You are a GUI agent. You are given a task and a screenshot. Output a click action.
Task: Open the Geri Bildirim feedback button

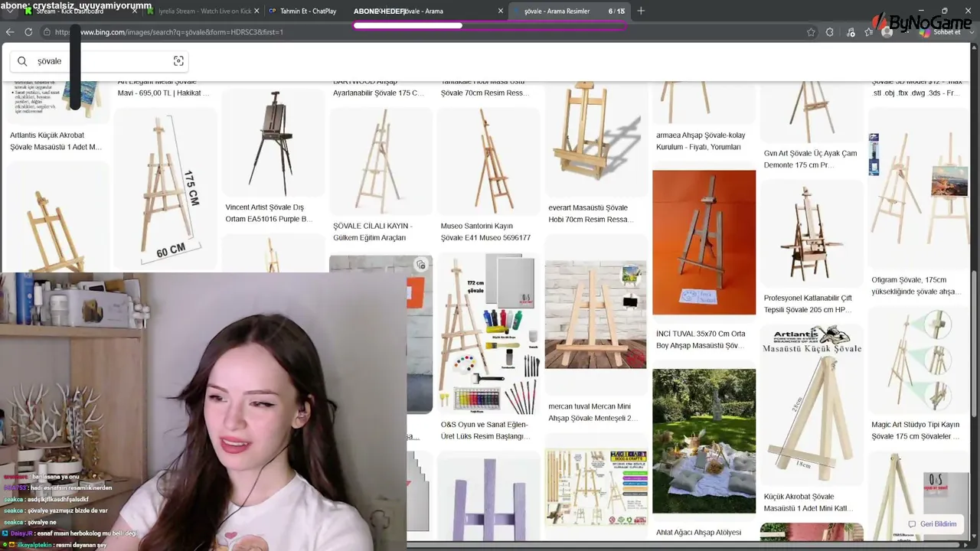click(933, 524)
